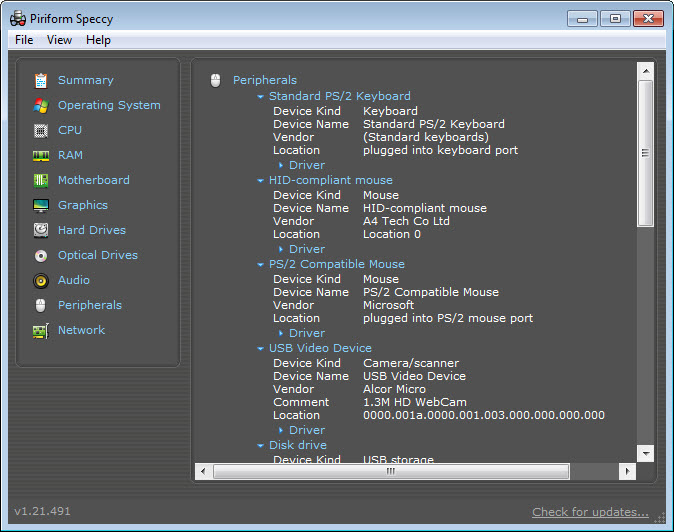Click the horizontal scrollbar right arrow

(x=628, y=471)
